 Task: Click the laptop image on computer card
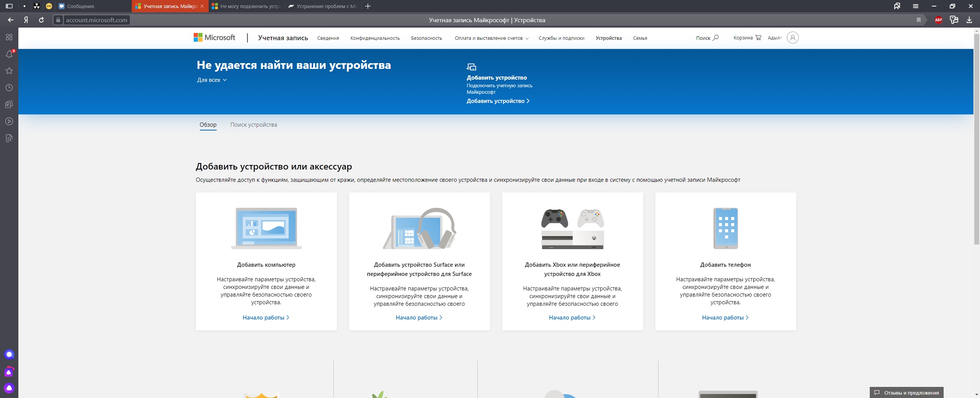[x=266, y=228]
